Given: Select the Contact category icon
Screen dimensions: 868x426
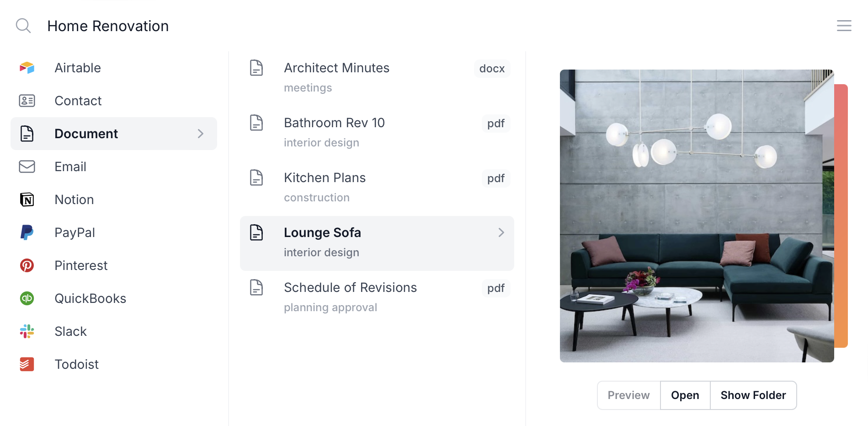Looking at the screenshot, I should click(x=27, y=101).
